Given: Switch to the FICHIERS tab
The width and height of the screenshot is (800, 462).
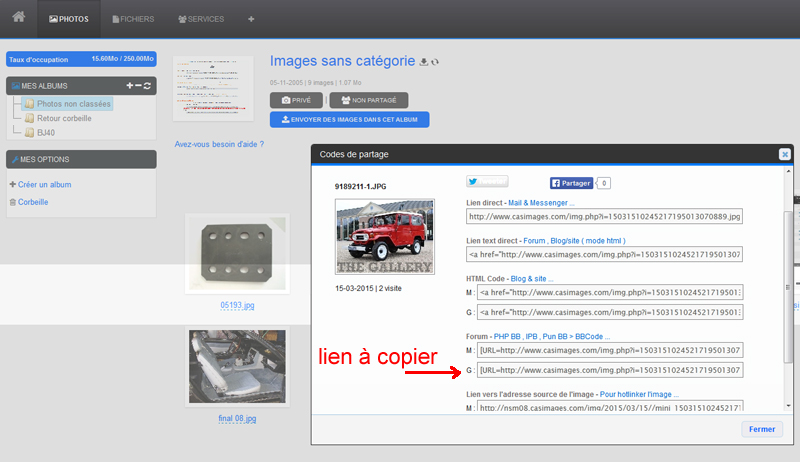Looking at the screenshot, I should [133, 19].
